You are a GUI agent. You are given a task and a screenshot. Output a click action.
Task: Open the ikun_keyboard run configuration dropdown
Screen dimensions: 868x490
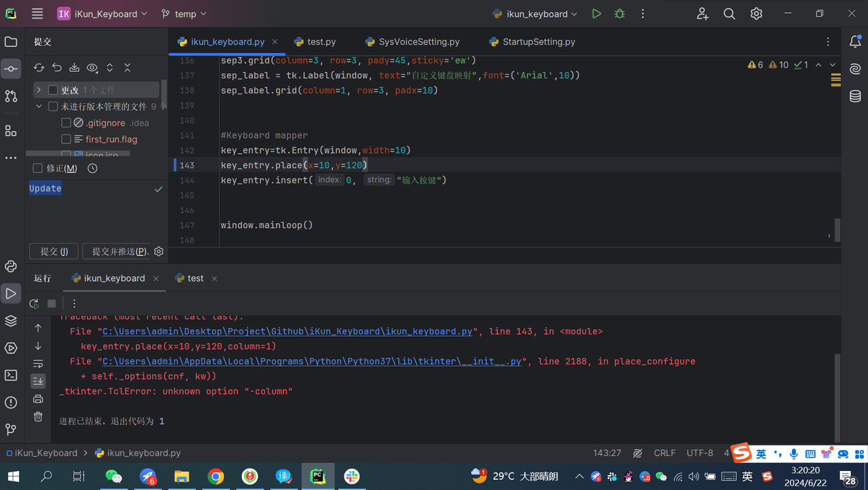pyautogui.click(x=535, y=14)
